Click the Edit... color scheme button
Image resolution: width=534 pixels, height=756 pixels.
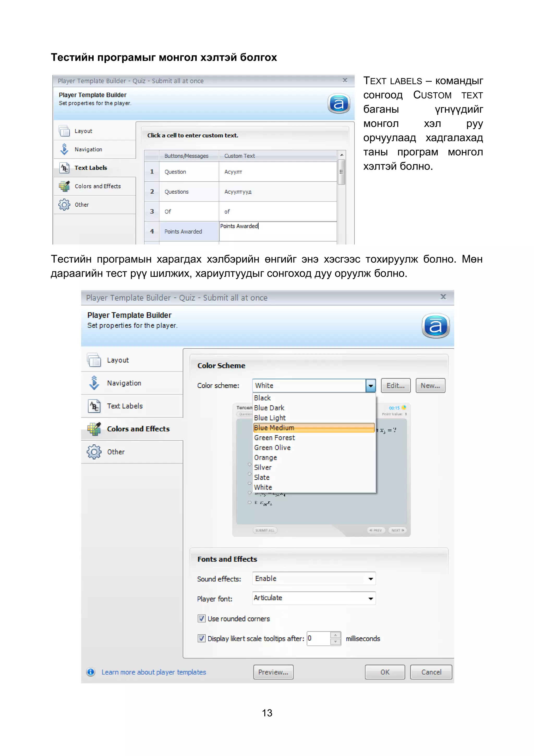[x=396, y=386]
